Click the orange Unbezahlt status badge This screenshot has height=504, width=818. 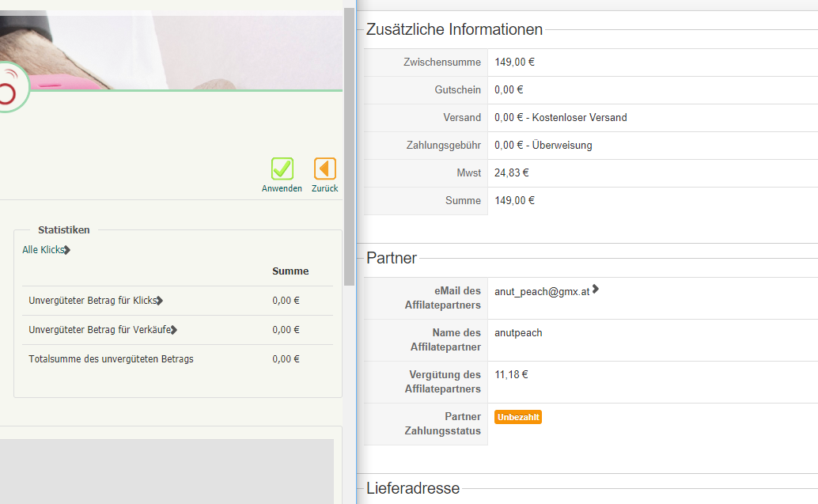pos(518,417)
